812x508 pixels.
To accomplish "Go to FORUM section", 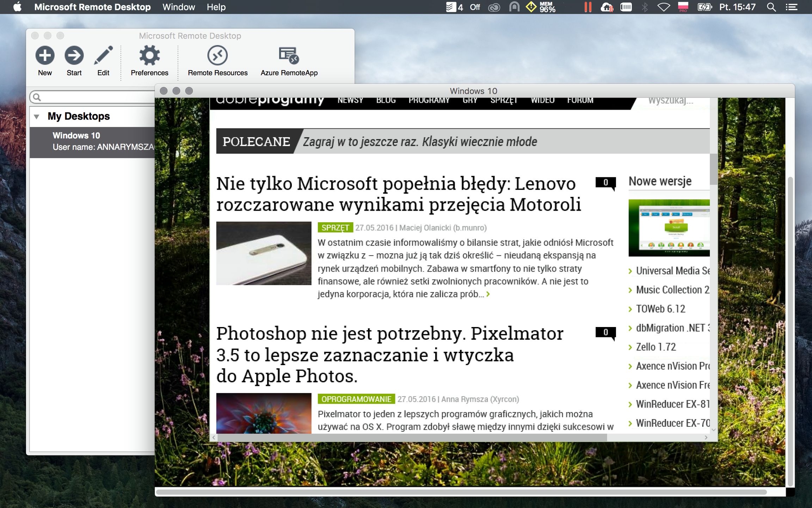I will coord(580,100).
